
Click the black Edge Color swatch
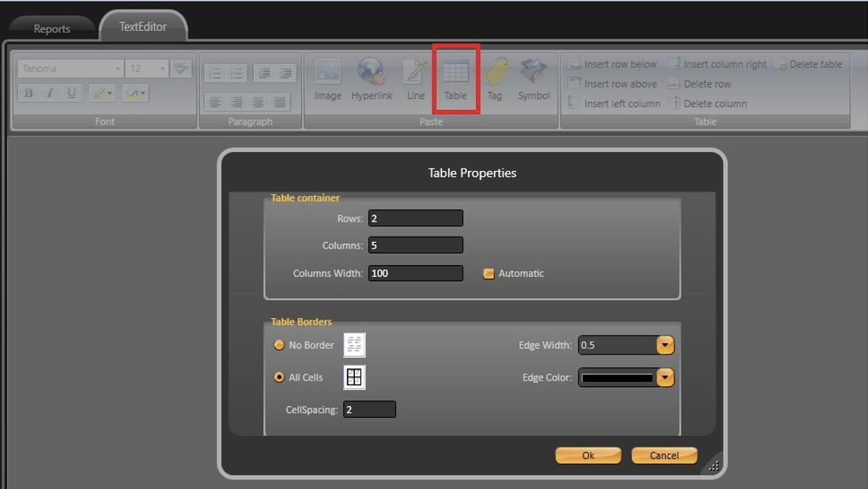tap(617, 378)
